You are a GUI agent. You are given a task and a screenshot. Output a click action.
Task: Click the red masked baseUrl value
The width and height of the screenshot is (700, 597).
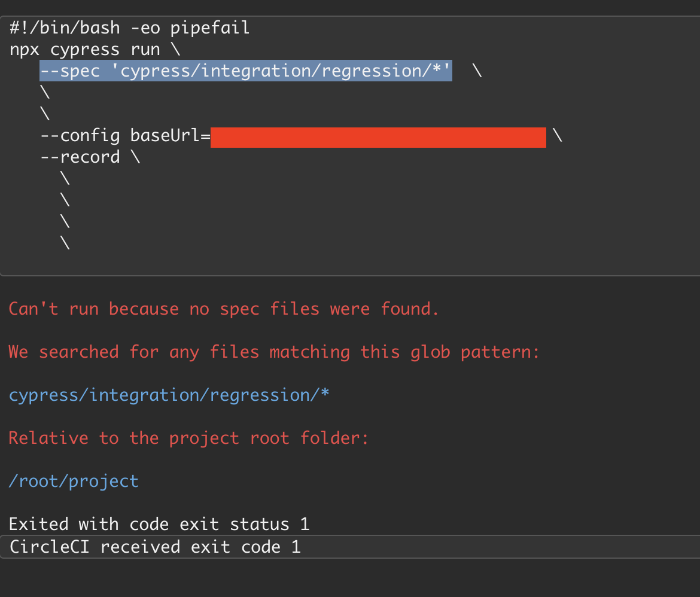(377, 137)
